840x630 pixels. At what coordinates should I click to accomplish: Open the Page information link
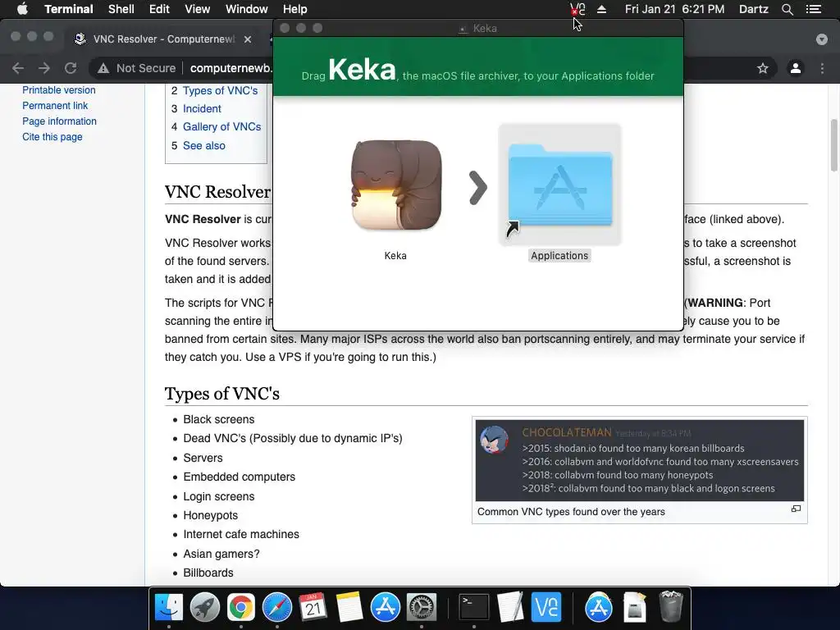pyautogui.click(x=59, y=121)
